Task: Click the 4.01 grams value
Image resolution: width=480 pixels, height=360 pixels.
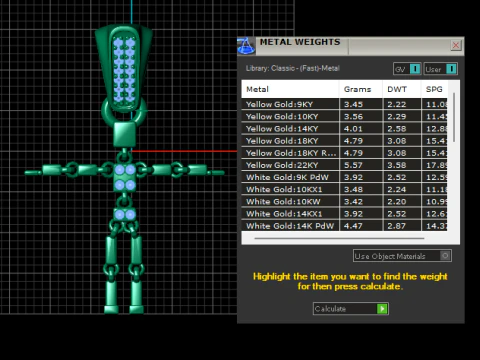Action: [353, 129]
